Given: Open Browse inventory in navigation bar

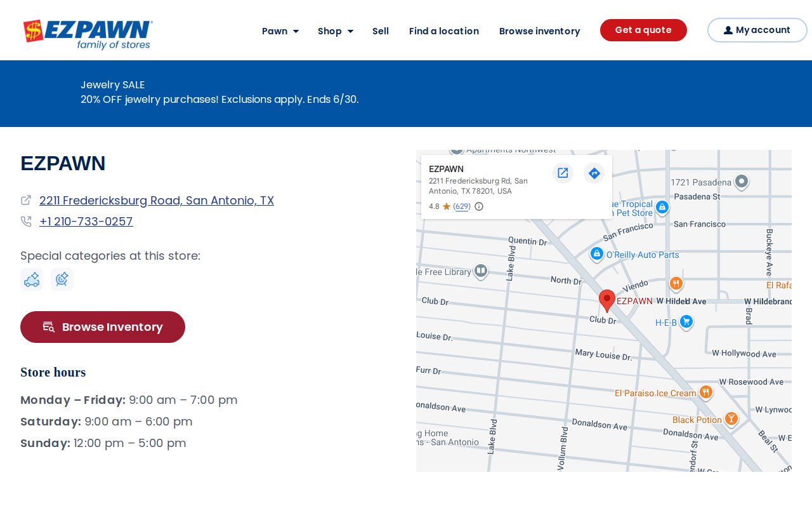Looking at the screenshot, I should [540, 30].
